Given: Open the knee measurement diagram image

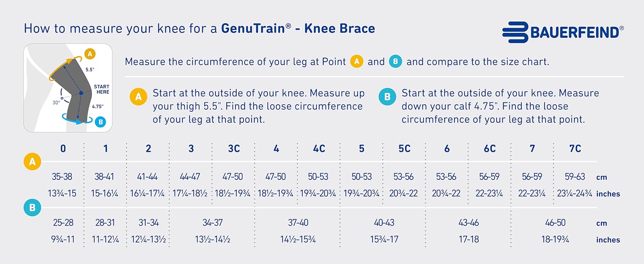Looking at the screenshot, I should (68, 88).
